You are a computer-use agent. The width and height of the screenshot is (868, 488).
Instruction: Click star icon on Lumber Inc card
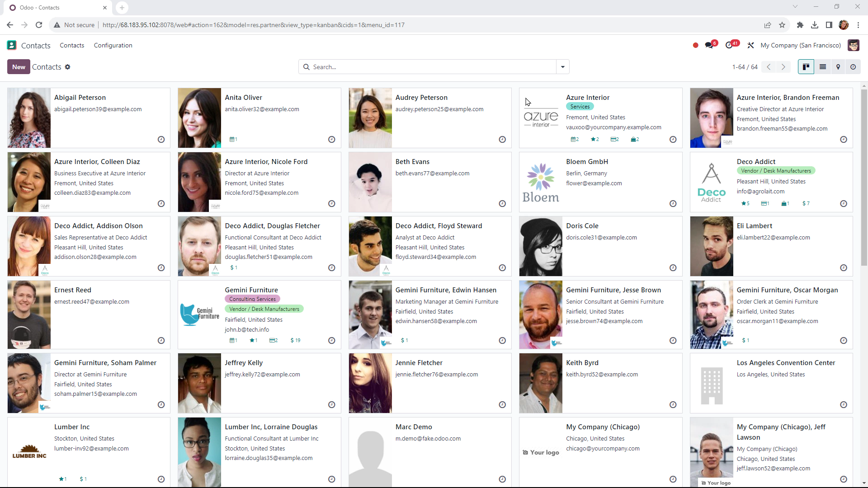click(x=63, y=479)
